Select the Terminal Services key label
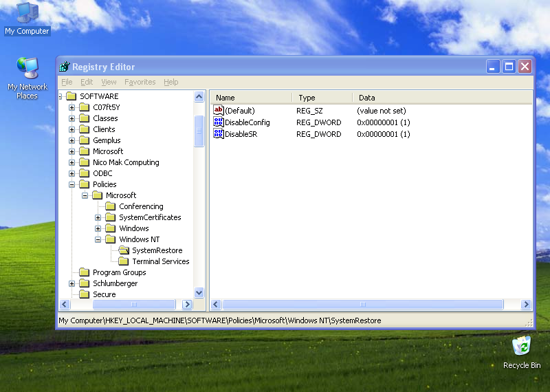 click(161, 261)
